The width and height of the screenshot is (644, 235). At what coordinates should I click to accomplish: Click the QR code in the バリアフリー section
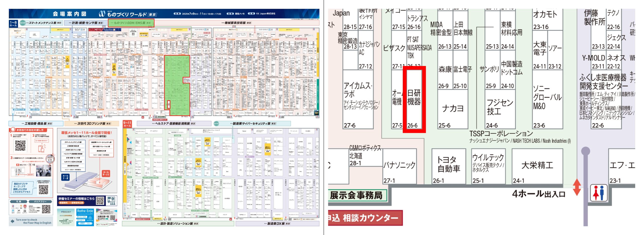(46, 209)
